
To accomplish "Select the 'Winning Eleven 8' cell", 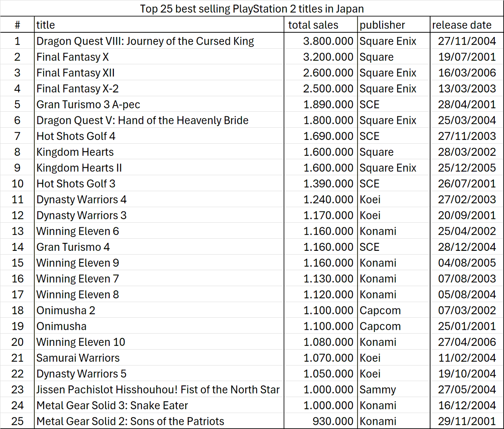I will (x=159, y=295).
